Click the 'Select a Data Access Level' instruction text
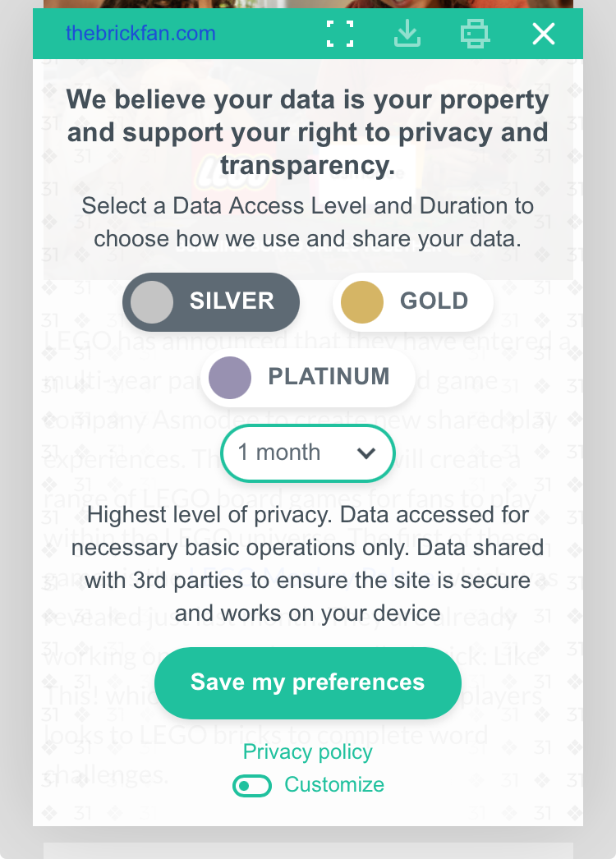The width and height of the screenshot is (616, 859). [x=308, y=222]
